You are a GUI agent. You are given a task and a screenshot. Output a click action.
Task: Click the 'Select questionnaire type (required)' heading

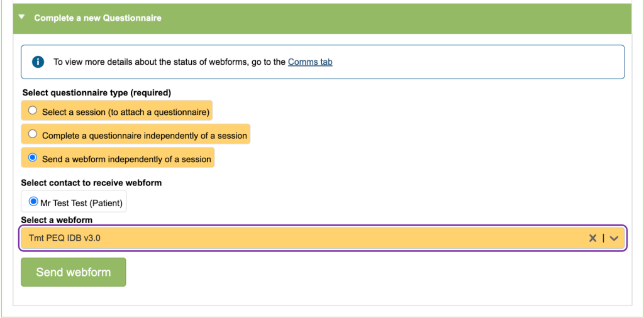(96, 92)
